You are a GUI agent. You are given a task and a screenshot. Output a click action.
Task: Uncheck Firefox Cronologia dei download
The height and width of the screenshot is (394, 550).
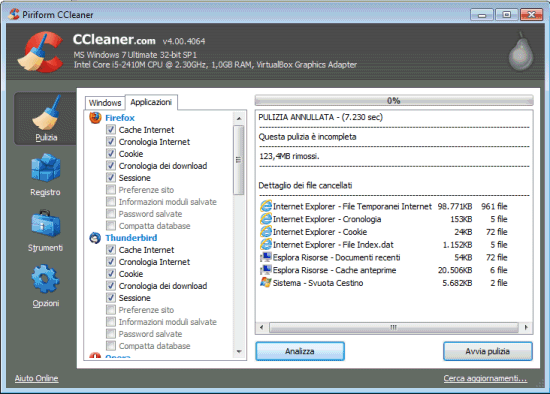pos(111,165)
